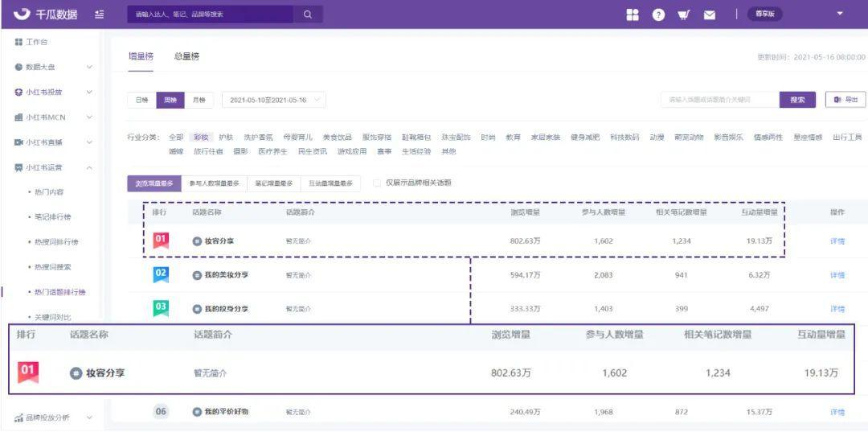Click the search magnifier icon in header
This screenshot has height=432, width=868.
(308, 14)
